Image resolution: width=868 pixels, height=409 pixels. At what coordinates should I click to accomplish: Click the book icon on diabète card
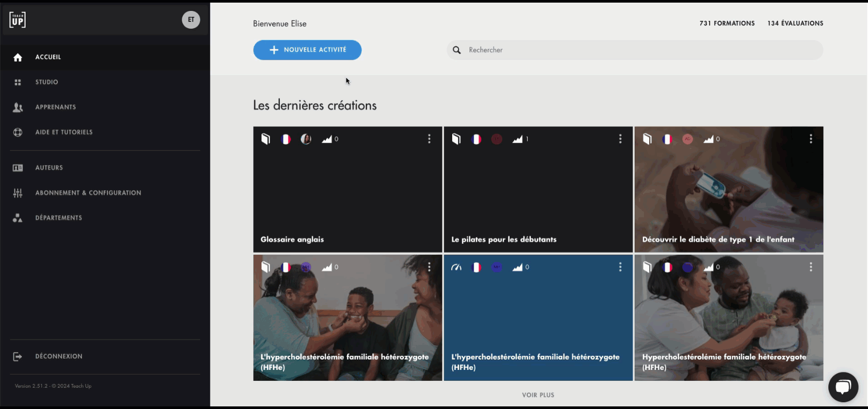click(647, 139)
